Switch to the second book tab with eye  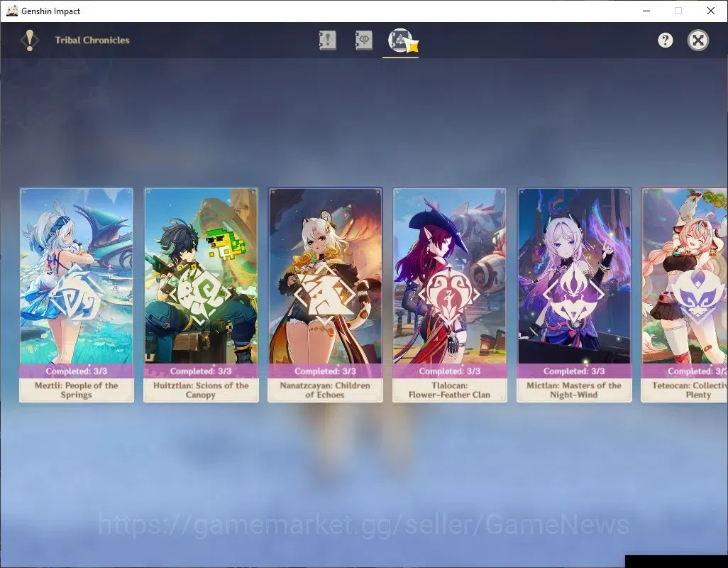[x=363, y=40]
